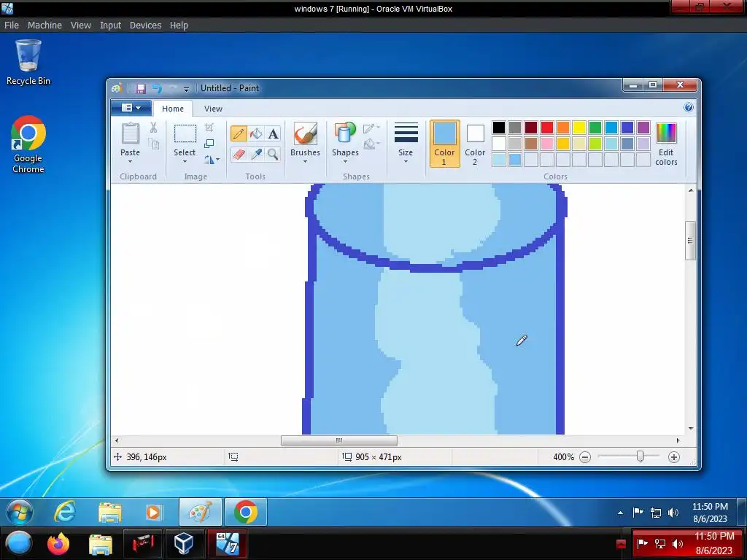
Task: Click the zoom out minus button
Action: pos(585,457)
